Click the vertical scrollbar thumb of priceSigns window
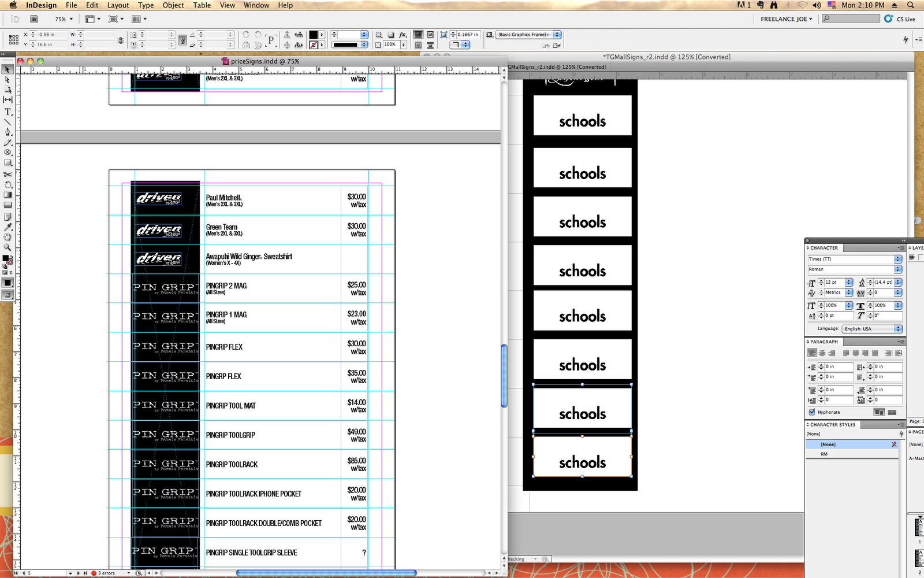Screen dimensions: 924x578 click(x=504, y=376)
